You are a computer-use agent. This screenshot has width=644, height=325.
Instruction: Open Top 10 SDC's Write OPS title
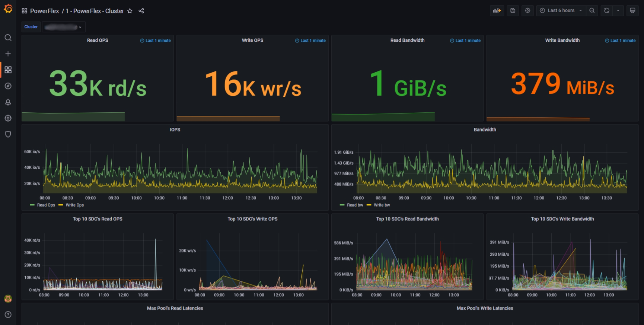[x=252, y=219]
